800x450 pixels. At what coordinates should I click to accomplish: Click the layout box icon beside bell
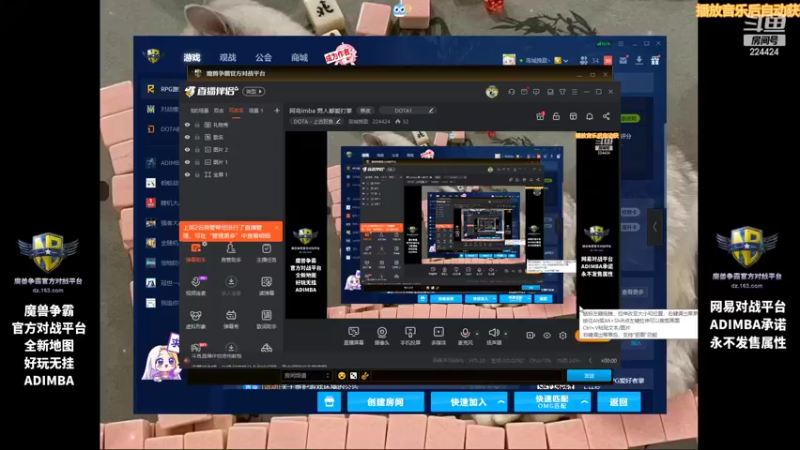point(573,116)
